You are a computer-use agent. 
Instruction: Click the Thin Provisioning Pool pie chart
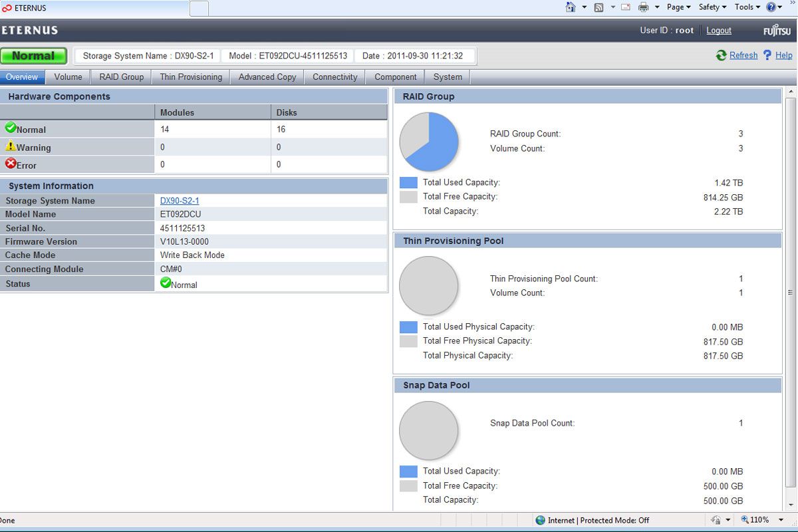[x=429, y=286]
